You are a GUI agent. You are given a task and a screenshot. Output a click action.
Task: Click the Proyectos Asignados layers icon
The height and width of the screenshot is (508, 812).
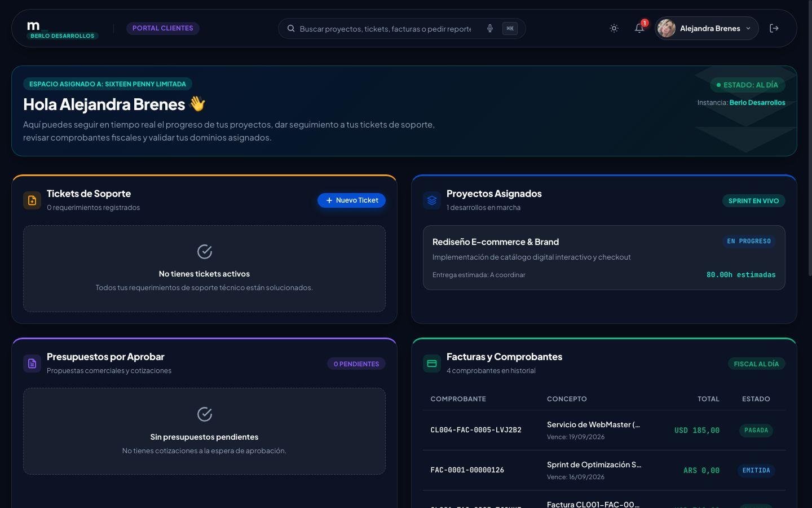coord(432,200)
